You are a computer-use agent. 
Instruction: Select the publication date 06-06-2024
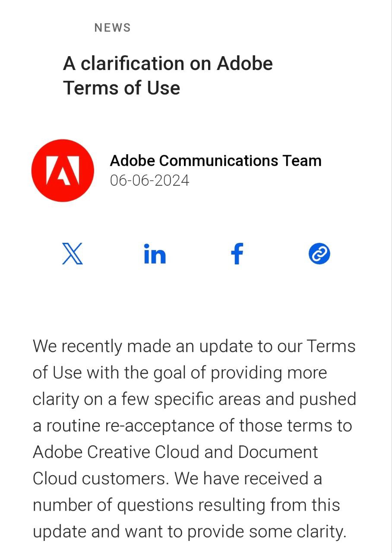coord(150,180)
